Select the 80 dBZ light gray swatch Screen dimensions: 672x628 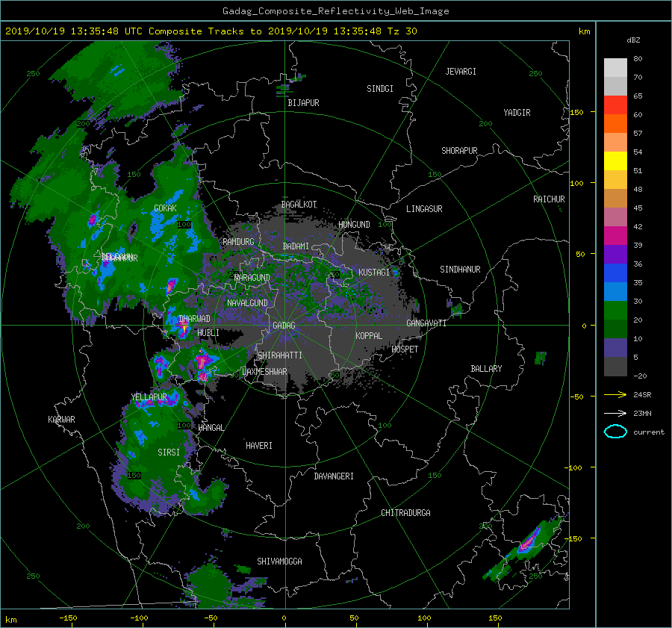[615, 67]
